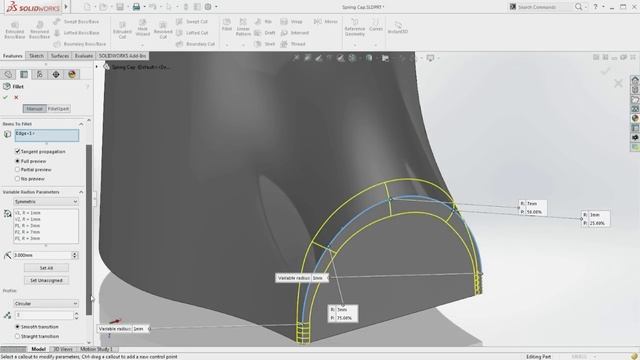Screen dimensions: 640x360
Task: Select Smooth transition radio button
Action: pyautogui.click(x=18, y=327)
